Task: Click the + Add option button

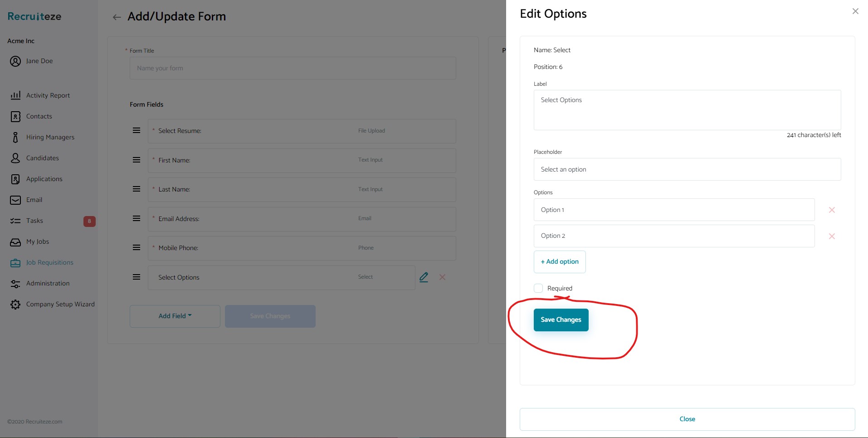Action: point(559,262)
